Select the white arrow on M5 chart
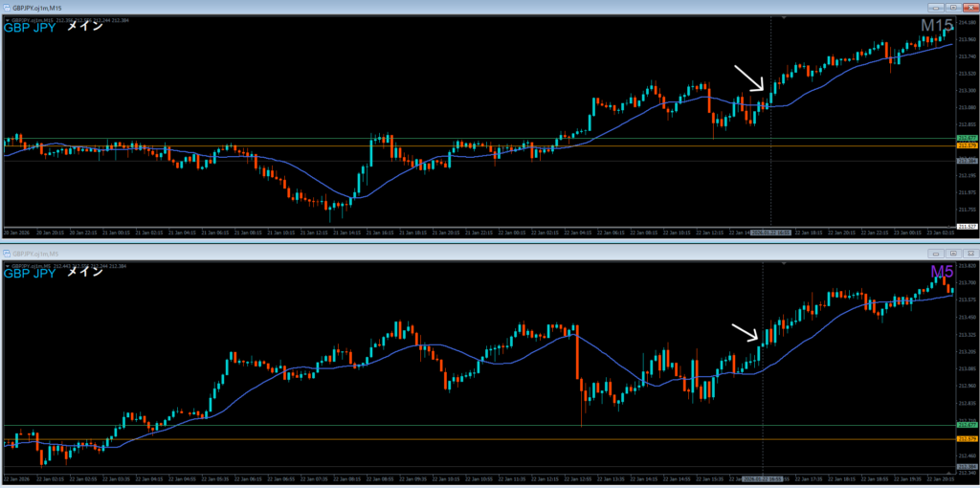 pyautogui.click(x=746, y=332)
